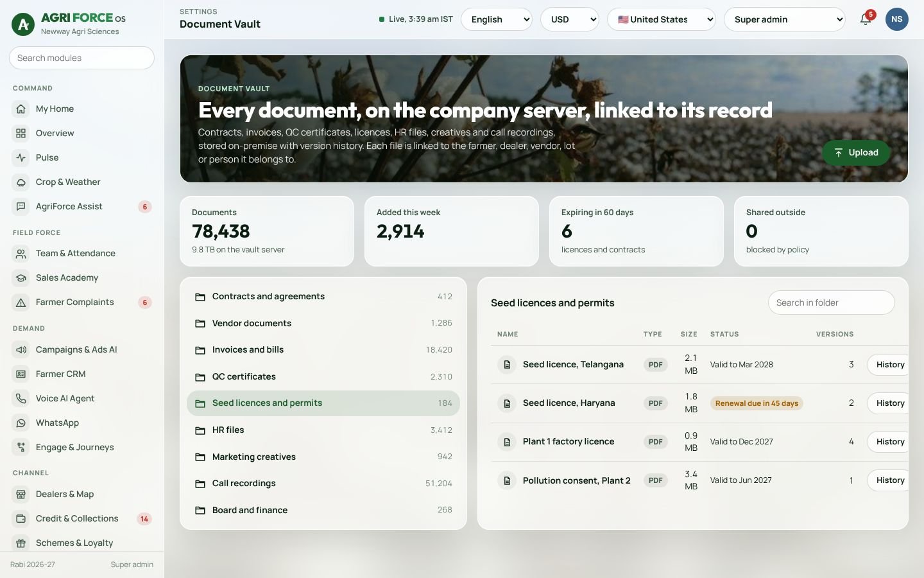
Task: Click the Overview grid icon
Action: tap(21, 133)
